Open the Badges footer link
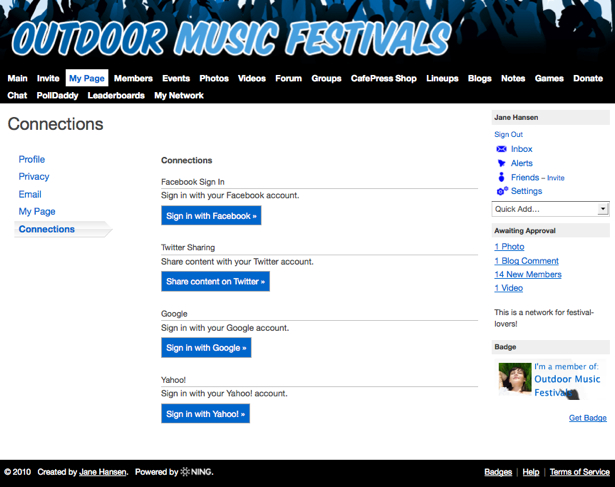Image resolution: width=615 pixels, height=487 pixels. (x=498, y=472)
